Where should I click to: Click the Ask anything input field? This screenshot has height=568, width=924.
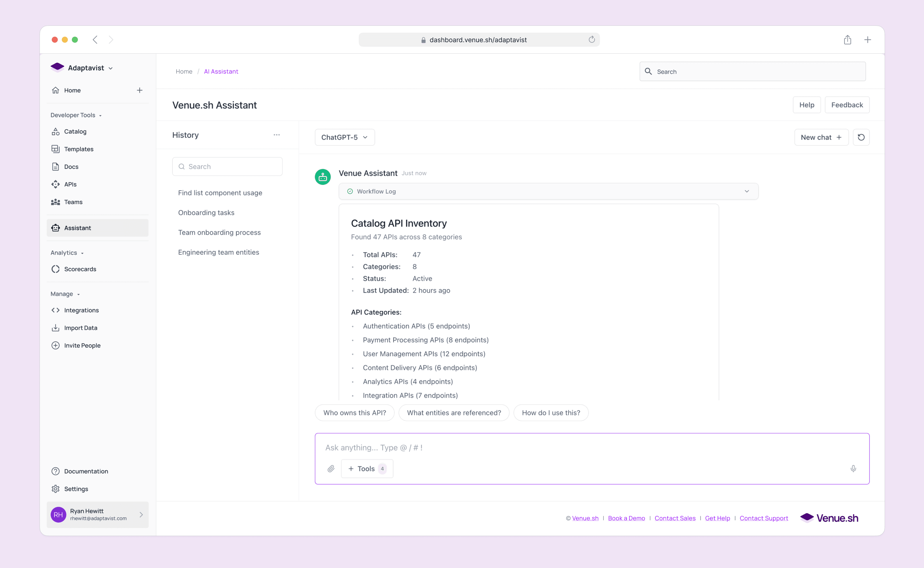[x=564, y=447]
